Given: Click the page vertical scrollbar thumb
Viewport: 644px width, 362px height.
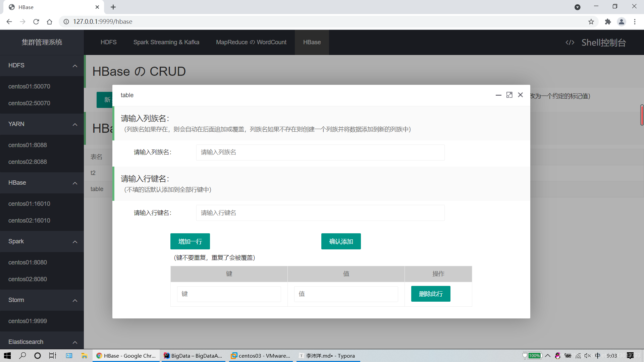Looking at the screenshot, I should (x=642, y=115).
